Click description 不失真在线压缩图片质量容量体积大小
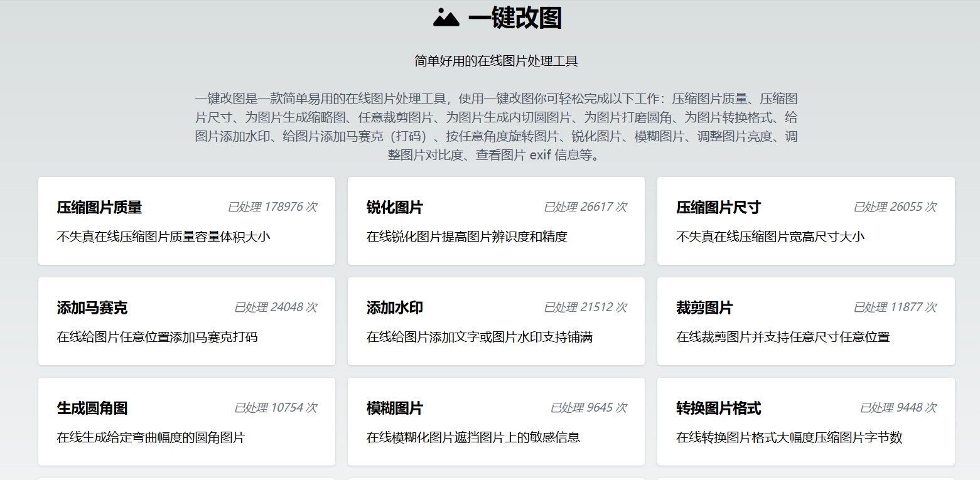980x480 pixels. pyautogui.click(x=164, y=237)
